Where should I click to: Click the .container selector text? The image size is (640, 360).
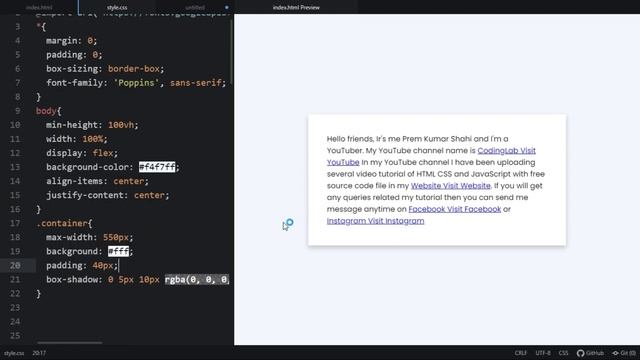click(x=62, y=223)
